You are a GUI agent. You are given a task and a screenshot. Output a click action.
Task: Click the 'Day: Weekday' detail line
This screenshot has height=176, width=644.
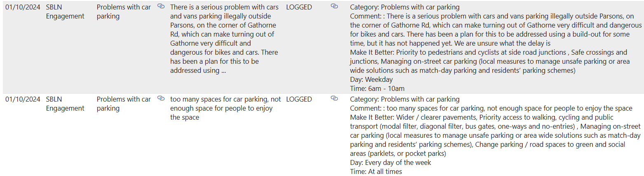tap(371, 80)
